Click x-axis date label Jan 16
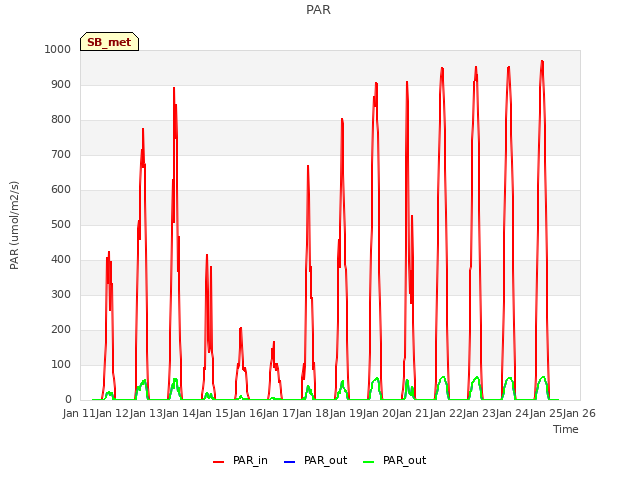The height and width of the screenshot is (480, 640). pos(246,413)
